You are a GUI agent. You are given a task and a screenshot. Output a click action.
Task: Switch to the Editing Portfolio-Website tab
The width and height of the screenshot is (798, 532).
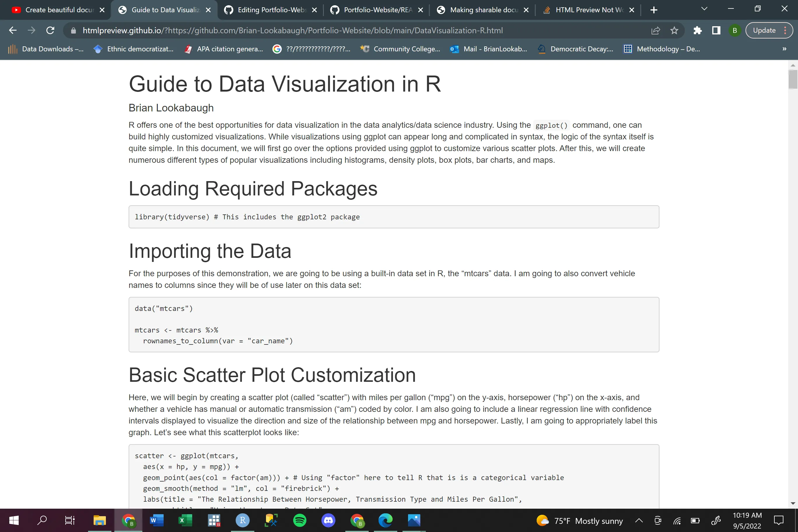click(x=272, y=10)
